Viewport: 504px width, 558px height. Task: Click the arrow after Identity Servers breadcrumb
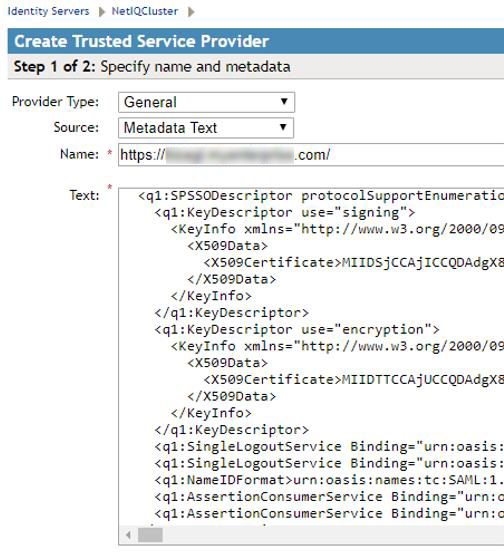click(102, 12)
